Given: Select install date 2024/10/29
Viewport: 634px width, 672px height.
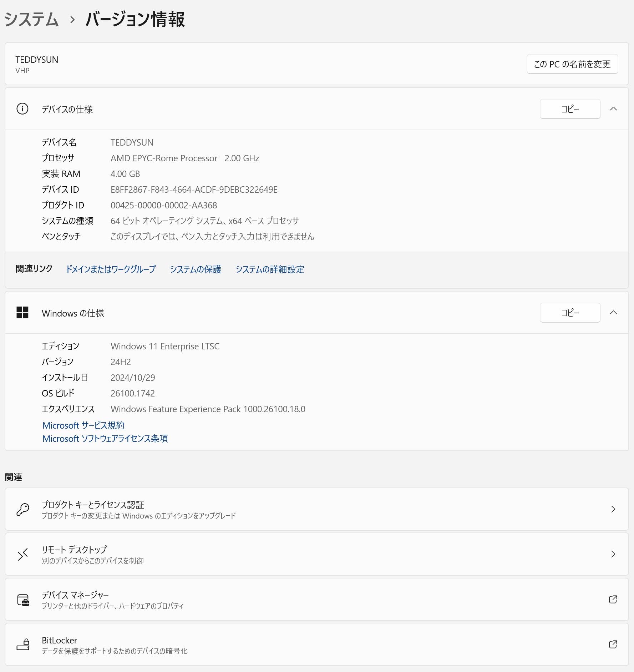Looking at the screenshot, I should [133, 378].
